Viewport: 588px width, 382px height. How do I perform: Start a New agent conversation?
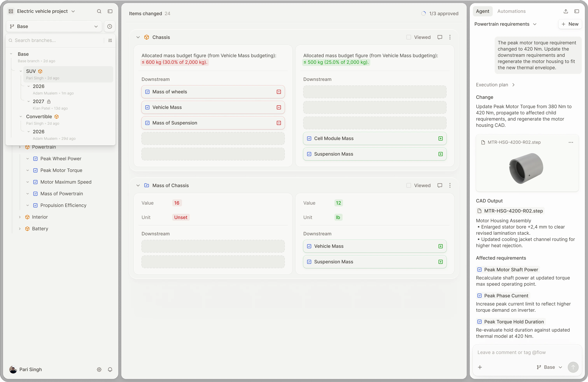click(x=570, y=24)
